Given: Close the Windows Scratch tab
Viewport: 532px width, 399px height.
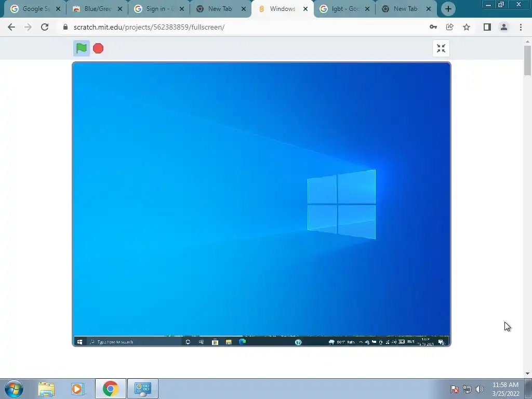Looking at the screenshot, I should tap(305, 9).
